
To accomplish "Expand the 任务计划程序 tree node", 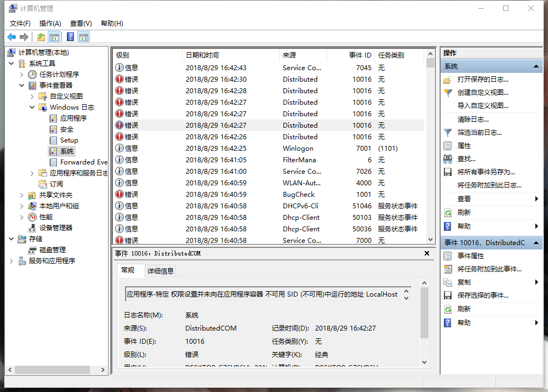I will pos(22,75).
